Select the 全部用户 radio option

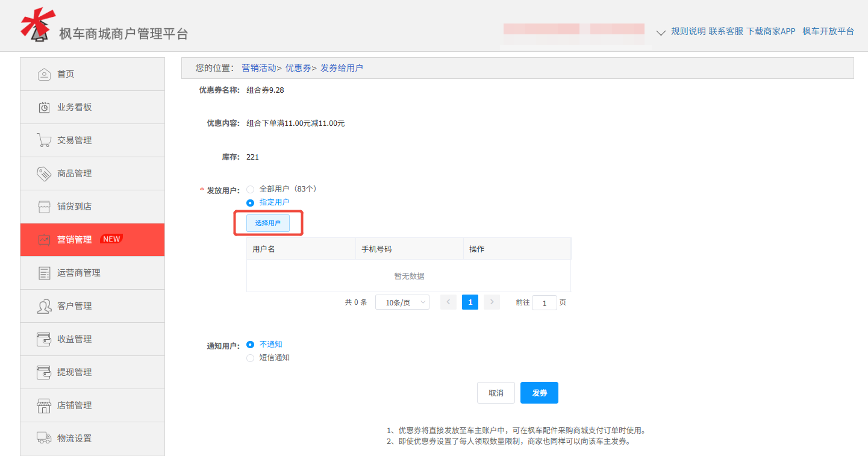[250, 189]
